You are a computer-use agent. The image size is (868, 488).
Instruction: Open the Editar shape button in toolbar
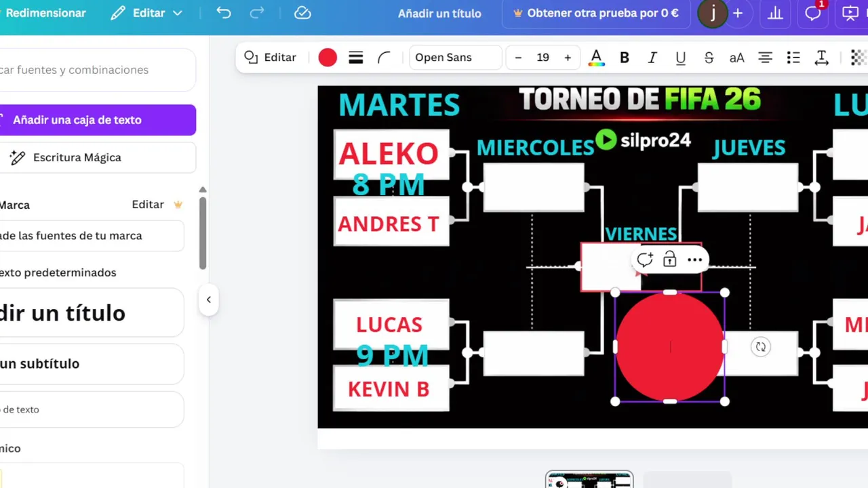coord(271,58)
